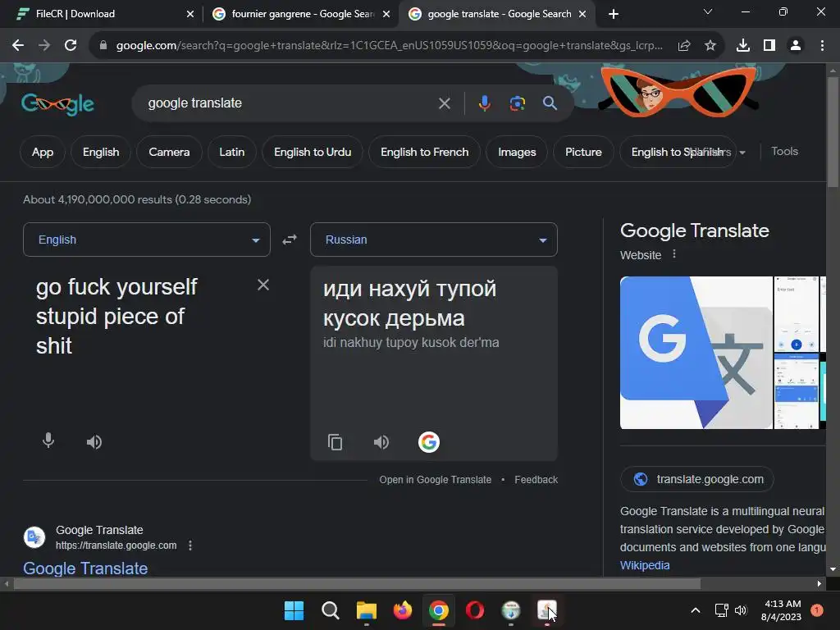Open Chrome three-dot menu
The image size is (840, 630).
[x=822, y=46]
